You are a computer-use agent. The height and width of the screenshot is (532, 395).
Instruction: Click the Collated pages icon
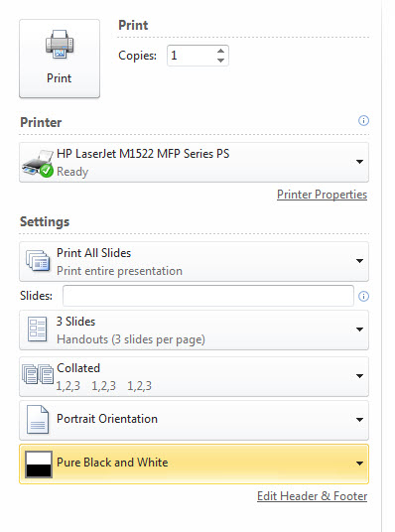[x=38, y=374]
